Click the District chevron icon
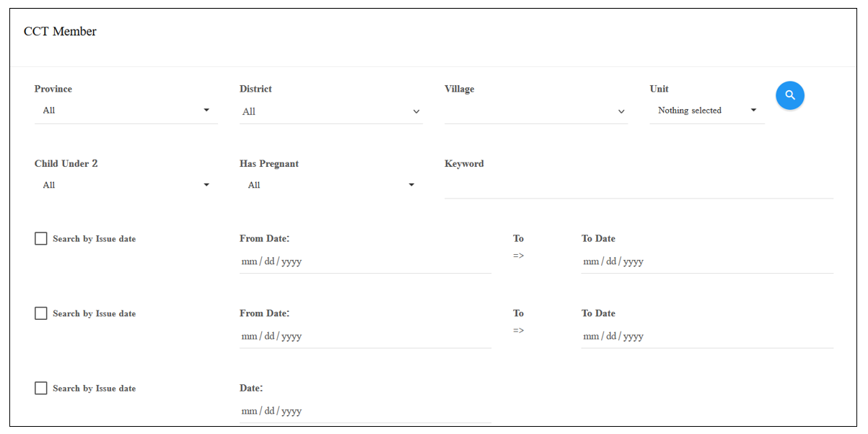Viewport: 868px width, 434px height. (x=416, y=112)
